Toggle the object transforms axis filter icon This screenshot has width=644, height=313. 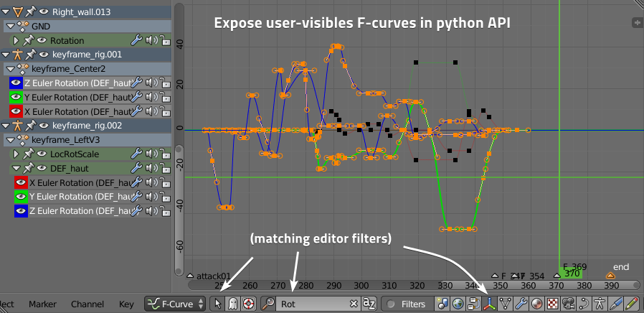[x=489, y=304]
